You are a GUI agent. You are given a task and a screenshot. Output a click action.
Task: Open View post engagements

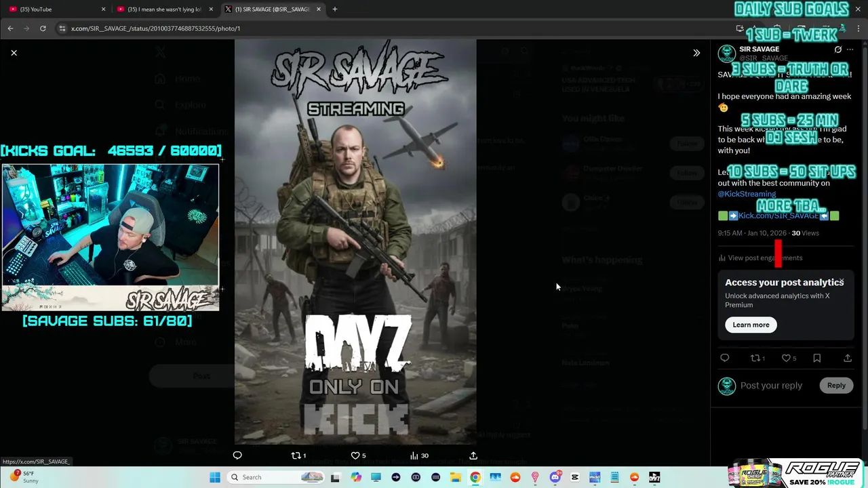[760, 258]
